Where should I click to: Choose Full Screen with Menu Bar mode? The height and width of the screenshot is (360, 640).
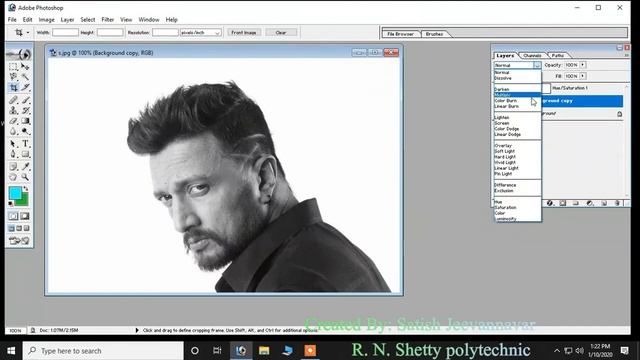click(x=19, y=228)
